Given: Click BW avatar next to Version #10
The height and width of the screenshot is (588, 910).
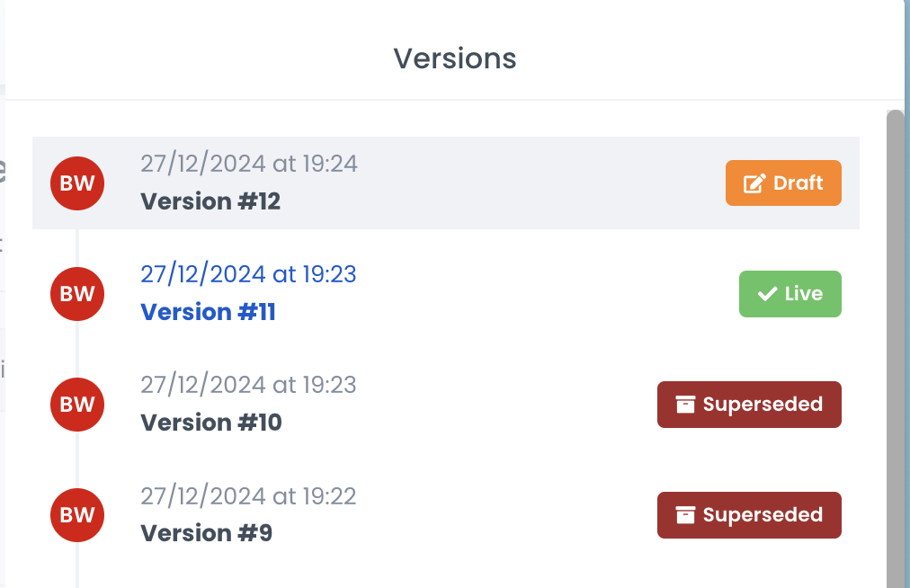Looking at the screenshot, I should point(77,405).
